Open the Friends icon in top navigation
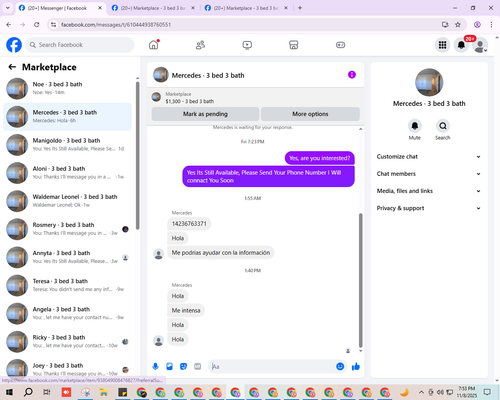 pos(200,45)
